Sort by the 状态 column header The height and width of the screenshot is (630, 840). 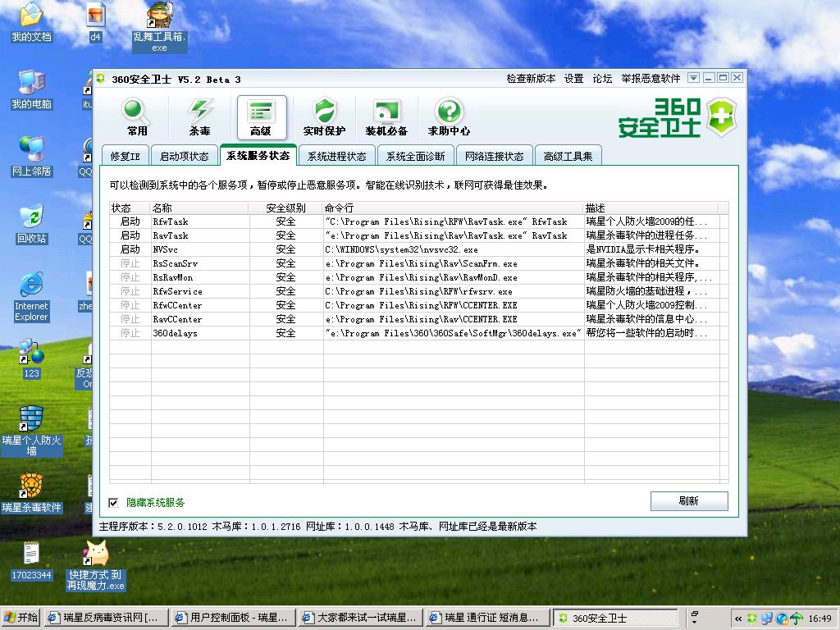point(130,208)
